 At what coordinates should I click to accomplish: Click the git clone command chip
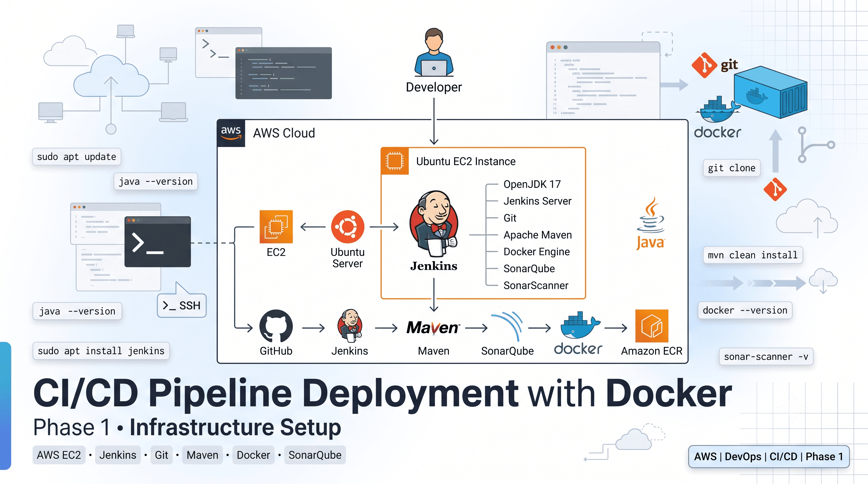pyautogui.click(x=731, y=168)
